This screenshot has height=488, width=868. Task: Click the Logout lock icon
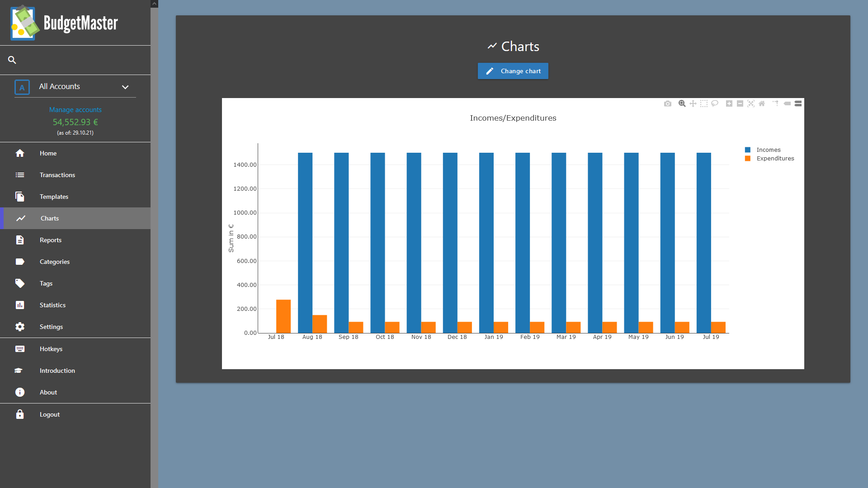click(x=20, y=414)
